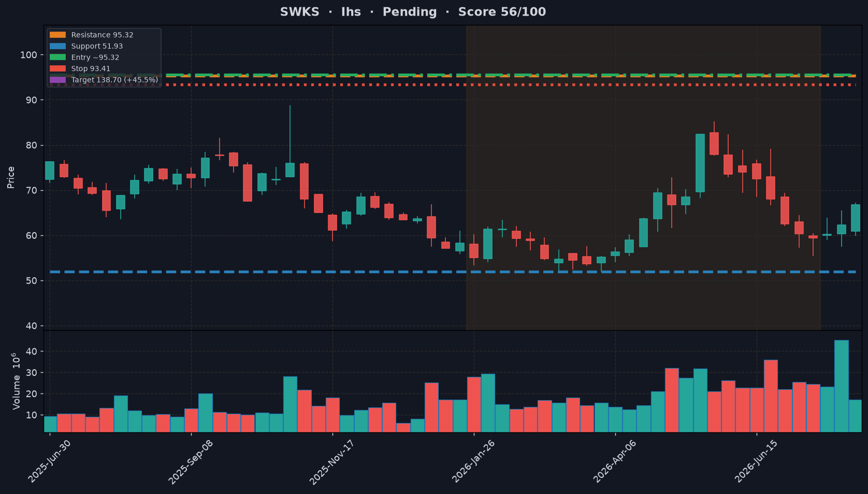The height and width of the screenshot is (494, 868).
Task: Click the 10 tick on the volume axis
Action: point(32,415)
